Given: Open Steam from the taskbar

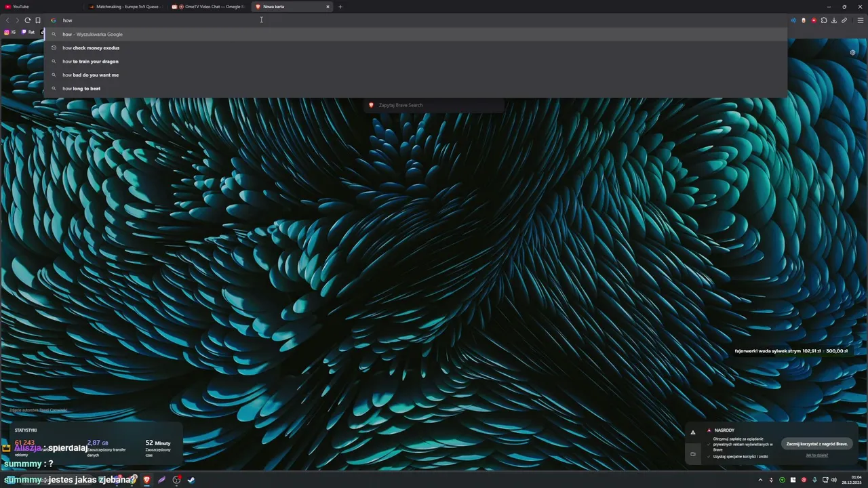Looking at the screenshot, I should 191,480.
